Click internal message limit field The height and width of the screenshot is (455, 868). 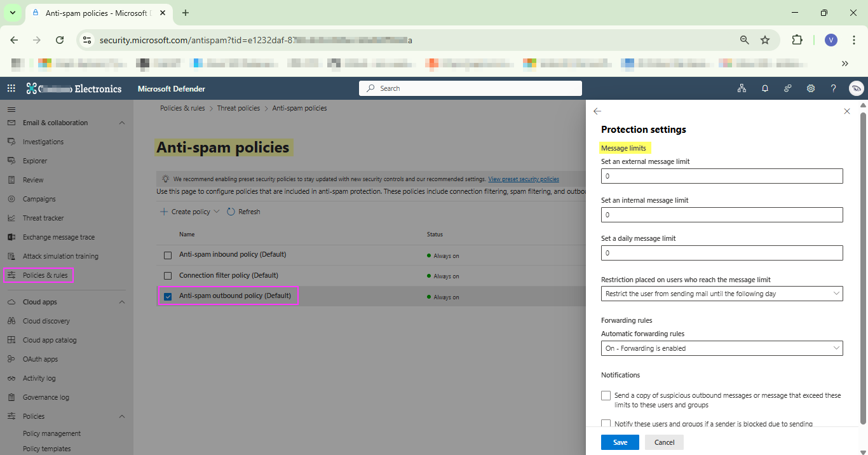[x=722, y=215]
